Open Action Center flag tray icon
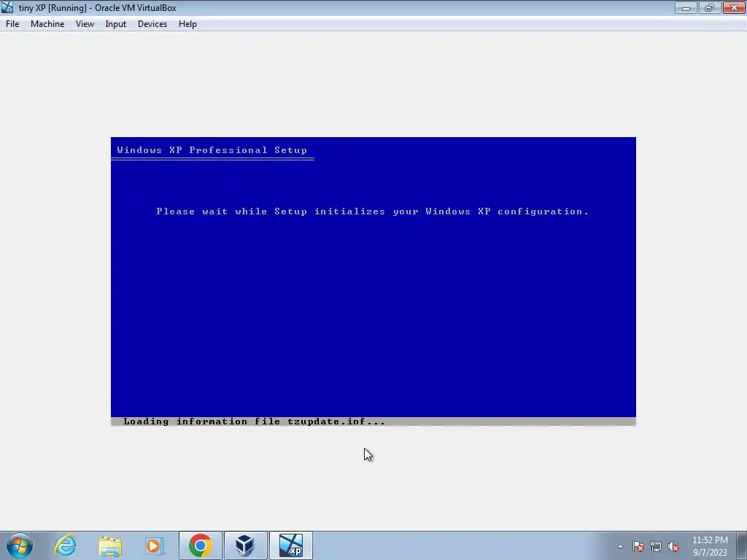This screenshot has height=560, width=747. (638, 546)
